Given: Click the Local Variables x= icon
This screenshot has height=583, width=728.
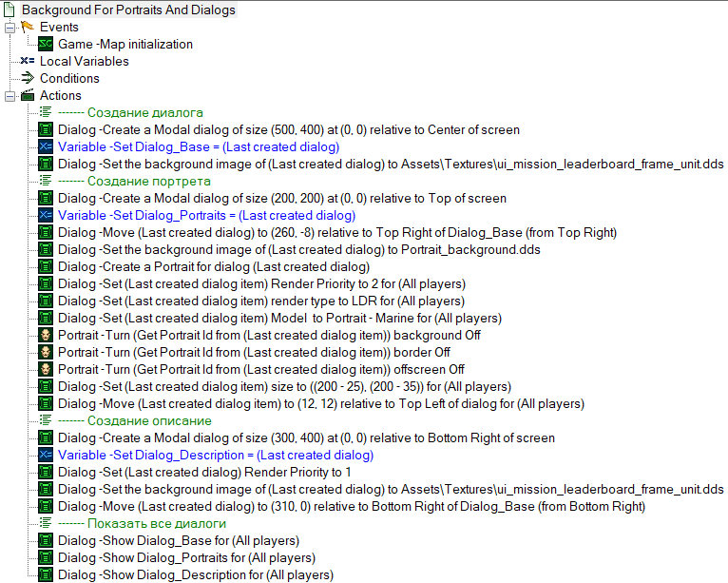Looking at the screenshot, I should pyautogui.click(x=28, y=61).
